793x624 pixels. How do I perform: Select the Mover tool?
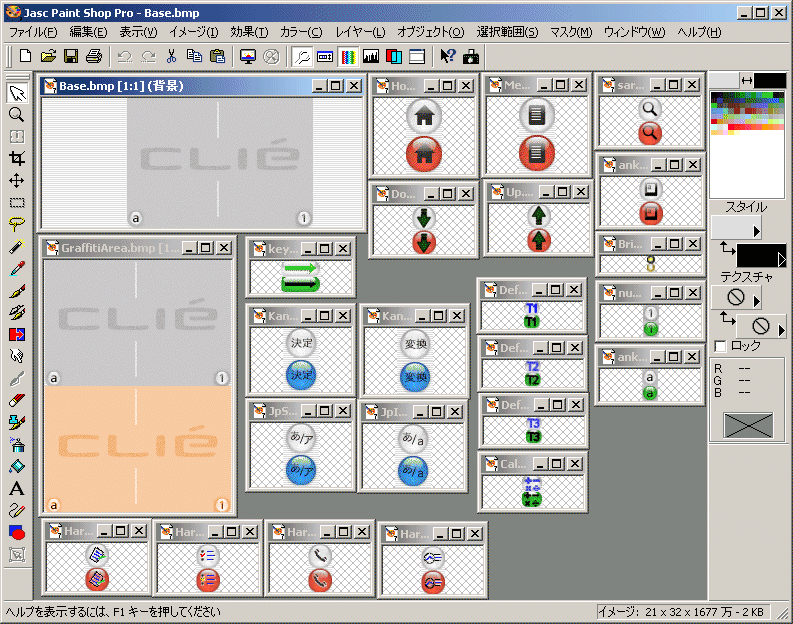[x=16, y=181]
